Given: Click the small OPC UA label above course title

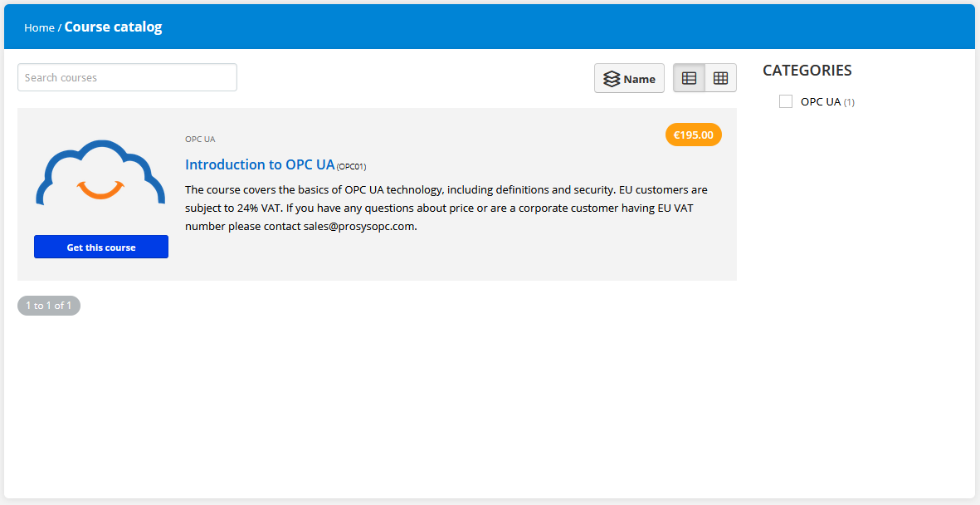Looking at the screenshot, I should click(200, 139).
